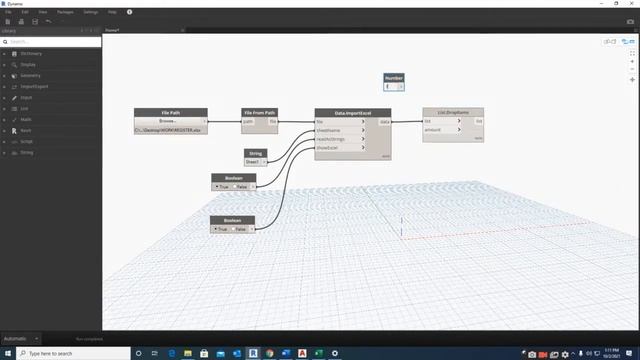Expand the Display library category arrow
640x360 pixels.
click(4, 65)
